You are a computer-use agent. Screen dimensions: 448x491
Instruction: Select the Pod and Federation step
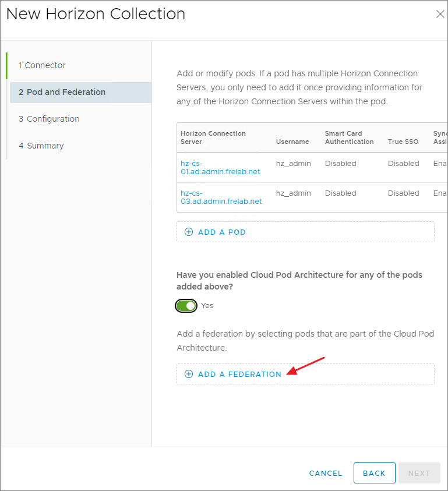pos(62,92)
